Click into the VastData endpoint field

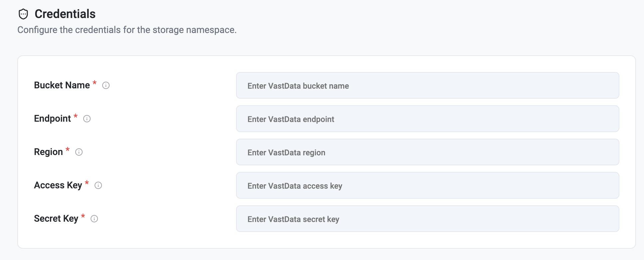coord(428,119)
